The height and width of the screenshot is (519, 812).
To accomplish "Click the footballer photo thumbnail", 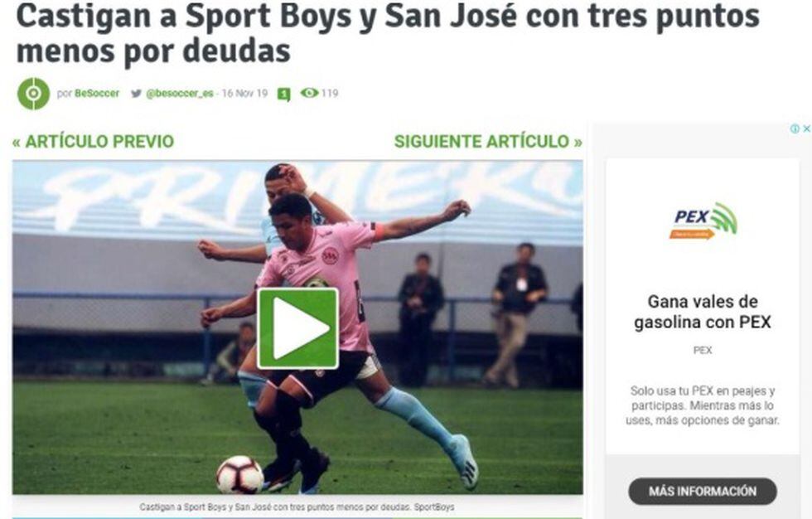I will pyautogui.click(x=297, y=327).
